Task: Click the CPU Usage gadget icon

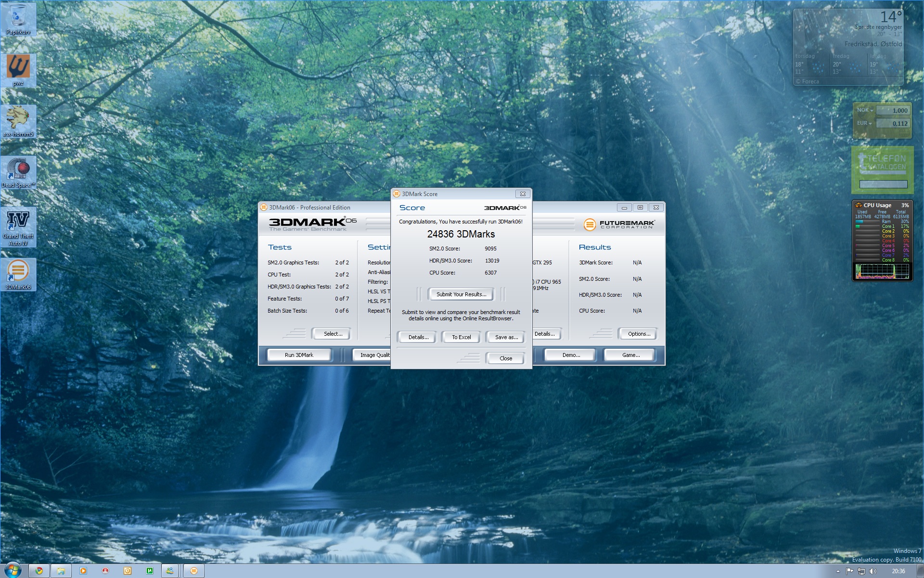Action: (x=859, y=205)
